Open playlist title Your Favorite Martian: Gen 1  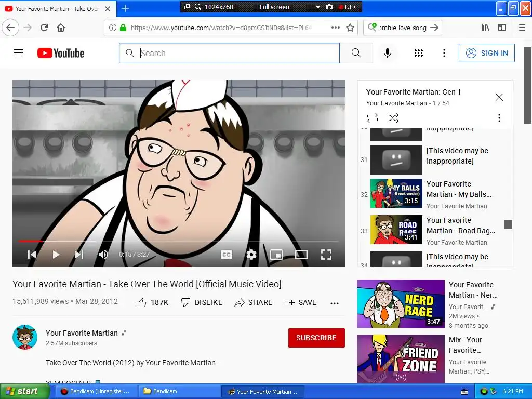click(x=413, y=92)
